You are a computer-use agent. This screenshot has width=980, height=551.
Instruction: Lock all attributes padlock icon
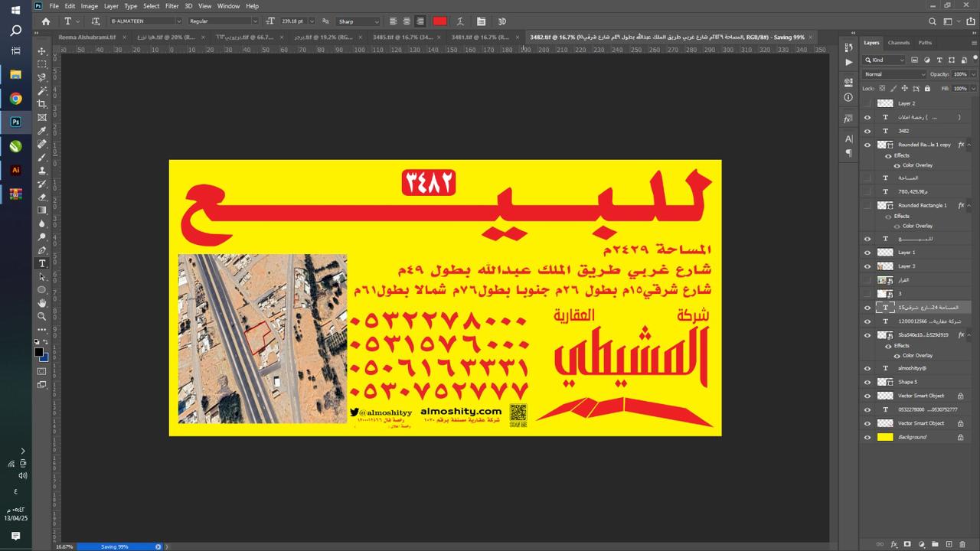coord(929,89)
